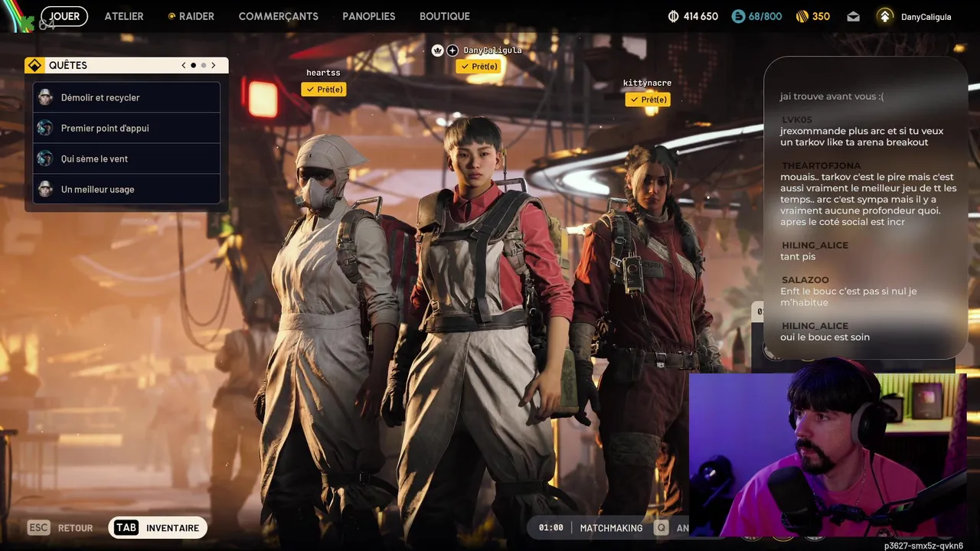Viewport: 980px width, 551px height.
Task: Click chat message 'oui le bouc est soin'
Action: click(825, 337)
